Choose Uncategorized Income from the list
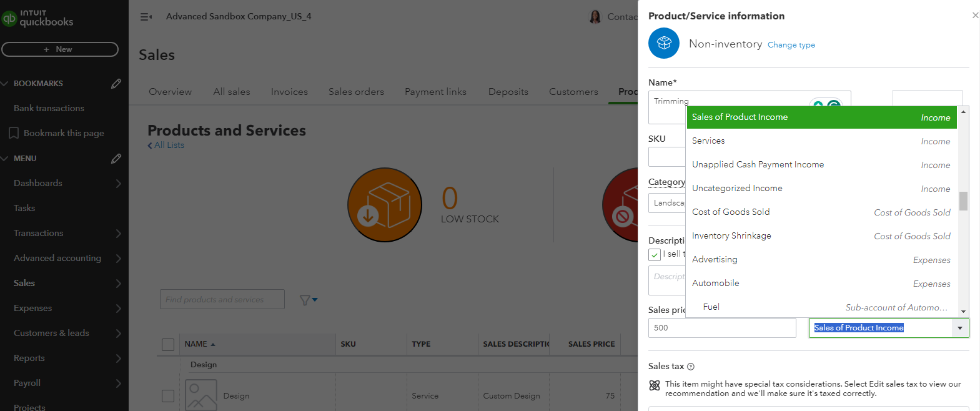 pyautogui.click(x=821, y=189)
